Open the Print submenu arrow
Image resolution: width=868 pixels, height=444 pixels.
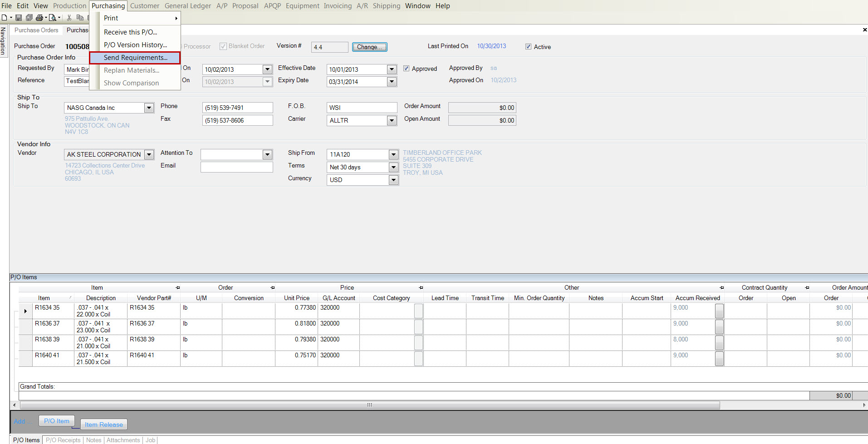176,18
